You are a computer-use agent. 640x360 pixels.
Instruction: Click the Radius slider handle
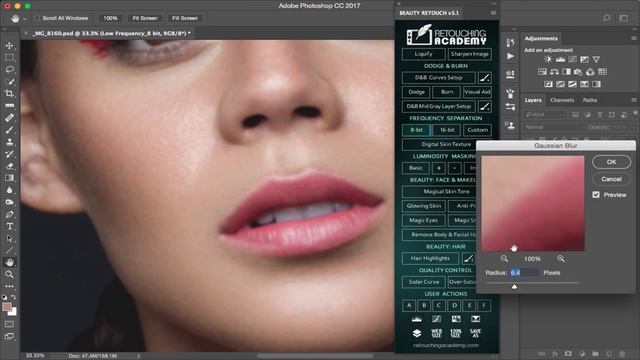514,287
